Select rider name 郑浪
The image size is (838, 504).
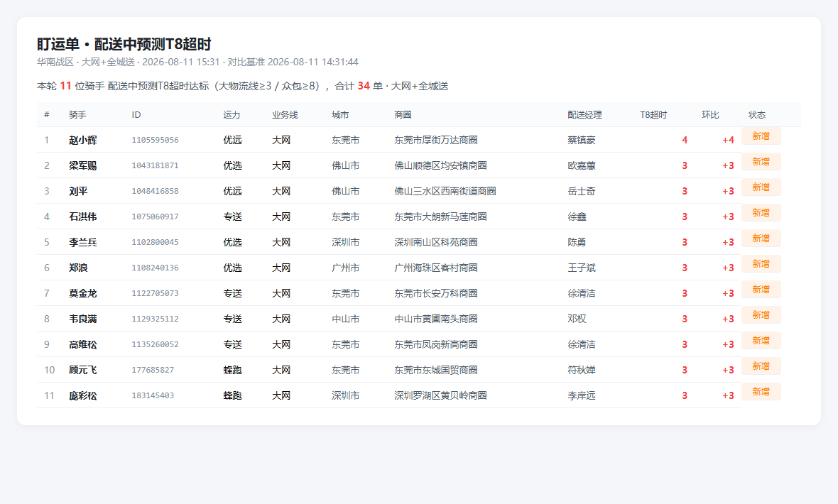pos(78,268)
